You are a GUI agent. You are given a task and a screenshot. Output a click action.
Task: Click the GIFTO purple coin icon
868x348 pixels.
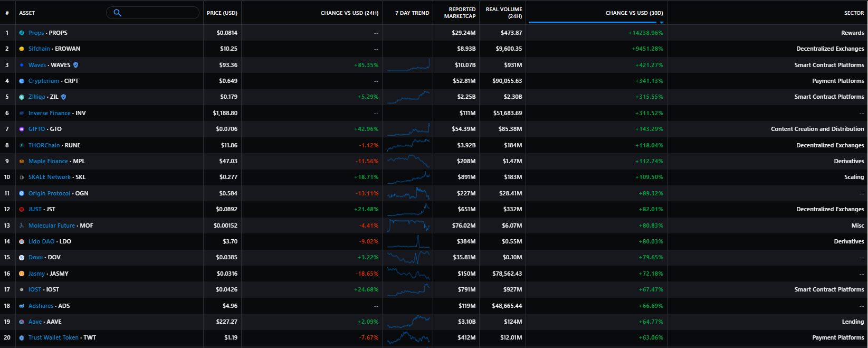(22, 129)
